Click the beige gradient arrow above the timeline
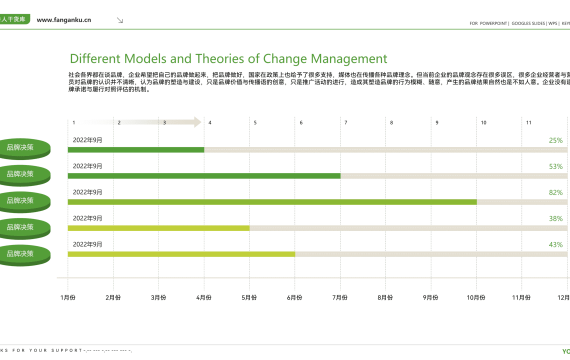This screenshot has width=570, height=360. pos(139,122)
